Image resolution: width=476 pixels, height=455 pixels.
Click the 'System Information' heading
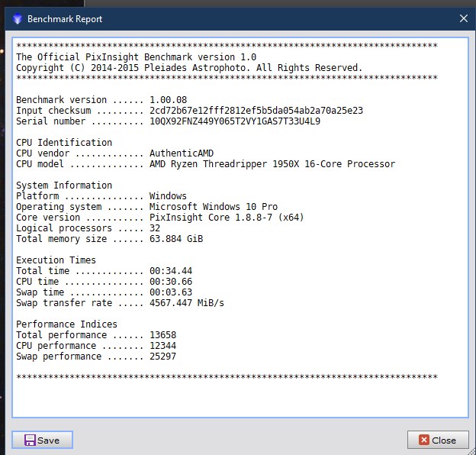(64, 186)
